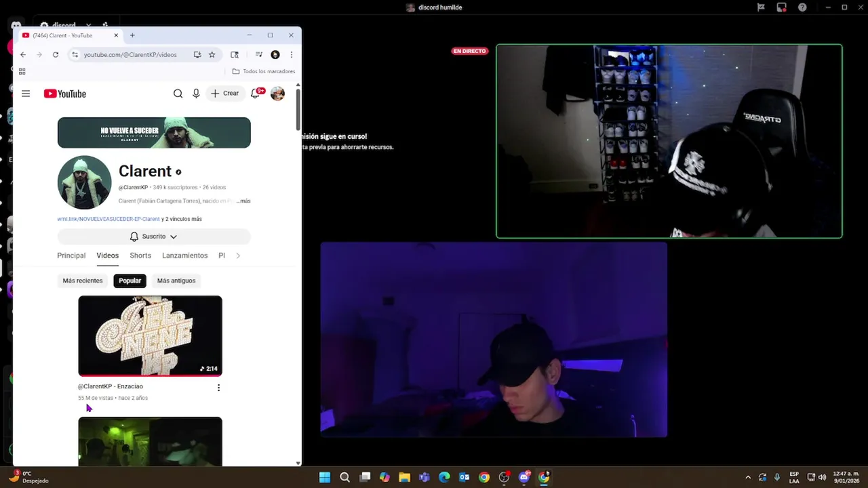
Task: Open Chrome three-dot menu
Action: point(292,55)
